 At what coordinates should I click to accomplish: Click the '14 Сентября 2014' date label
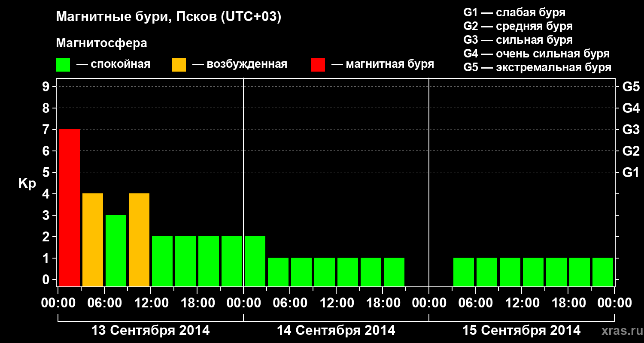[x=336, y=331]
